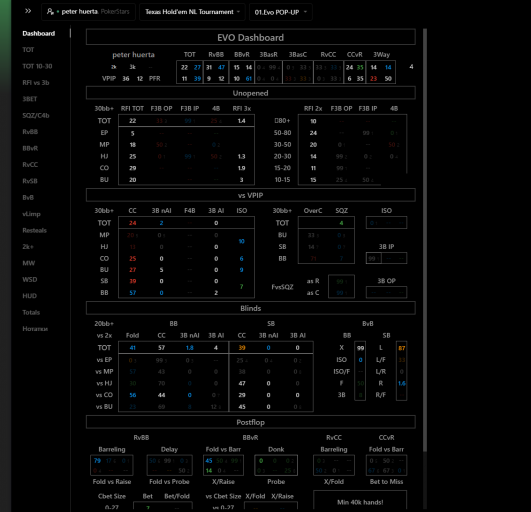This screenshot has height=512, width=531.
Task: Select RvSB in the sidebar
Action: pos(30,181)
